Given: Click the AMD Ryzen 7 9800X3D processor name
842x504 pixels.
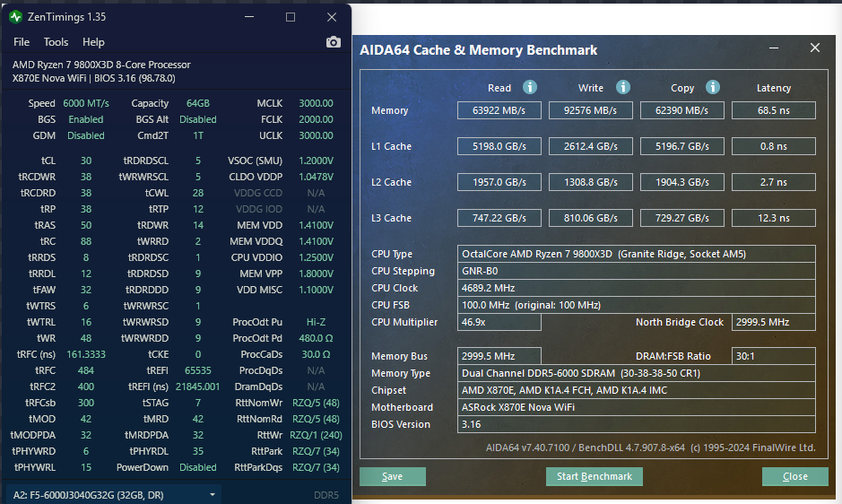Looking at the screenshot, I should tap(101, 65).
